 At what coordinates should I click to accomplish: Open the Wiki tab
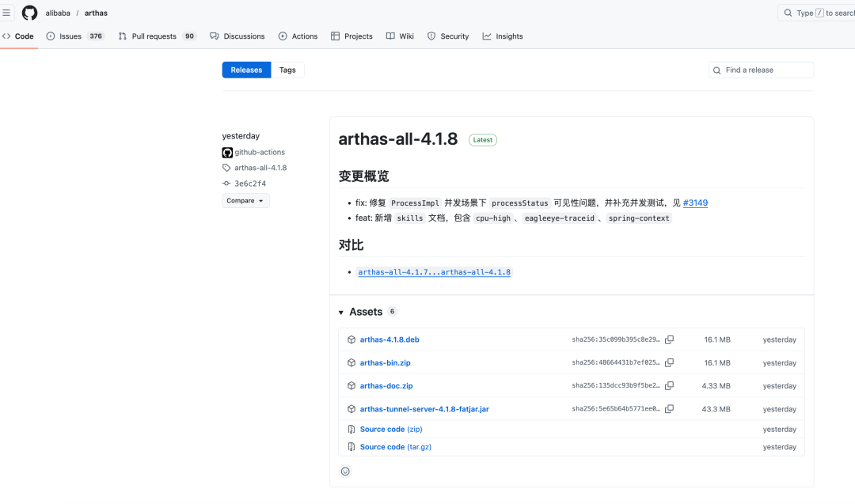click(x=400, y=36)
